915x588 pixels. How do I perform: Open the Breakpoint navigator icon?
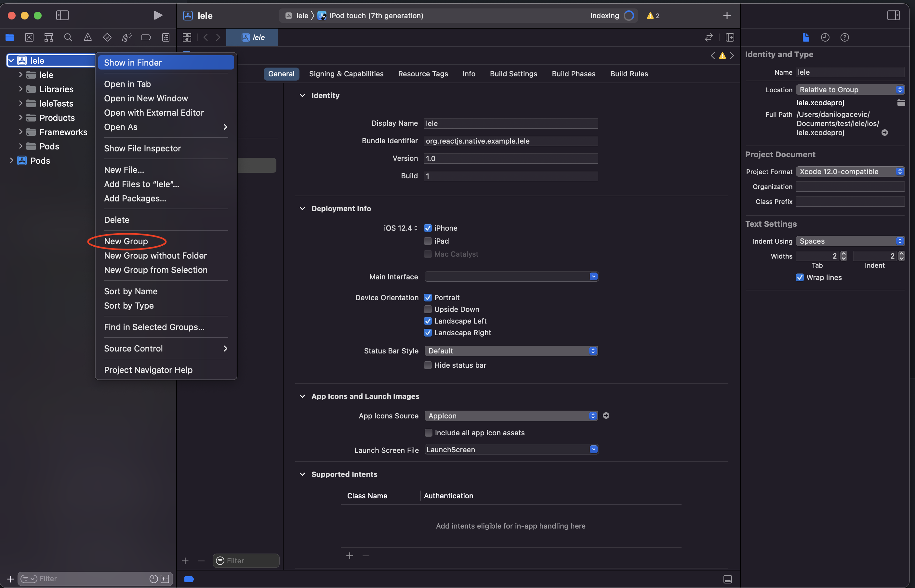(146, 37)
